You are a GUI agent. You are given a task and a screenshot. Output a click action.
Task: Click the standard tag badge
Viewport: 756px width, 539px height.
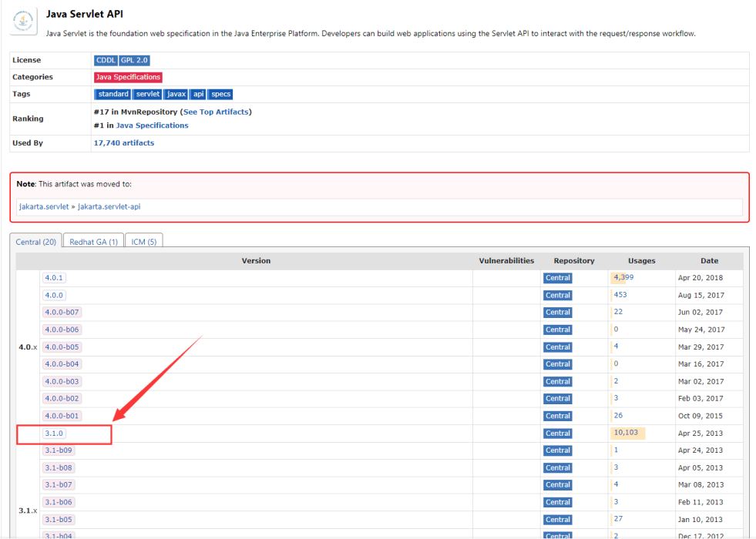[113, 94]
